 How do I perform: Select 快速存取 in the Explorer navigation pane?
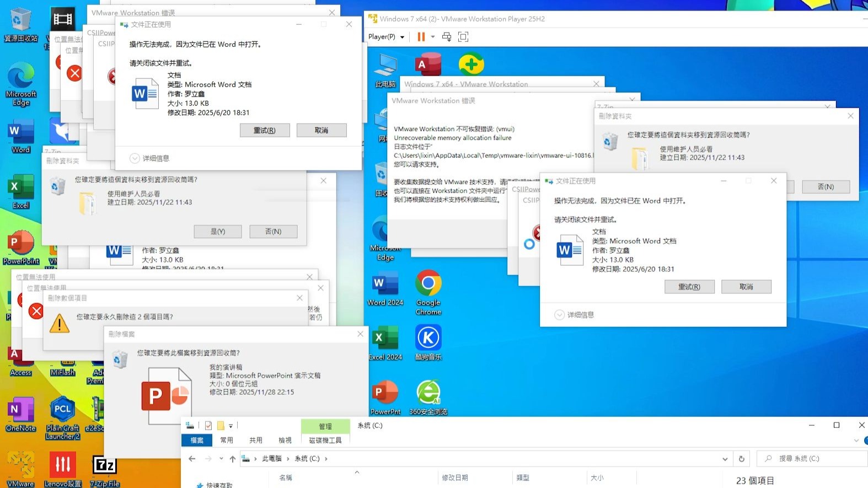tap(219, 485)
